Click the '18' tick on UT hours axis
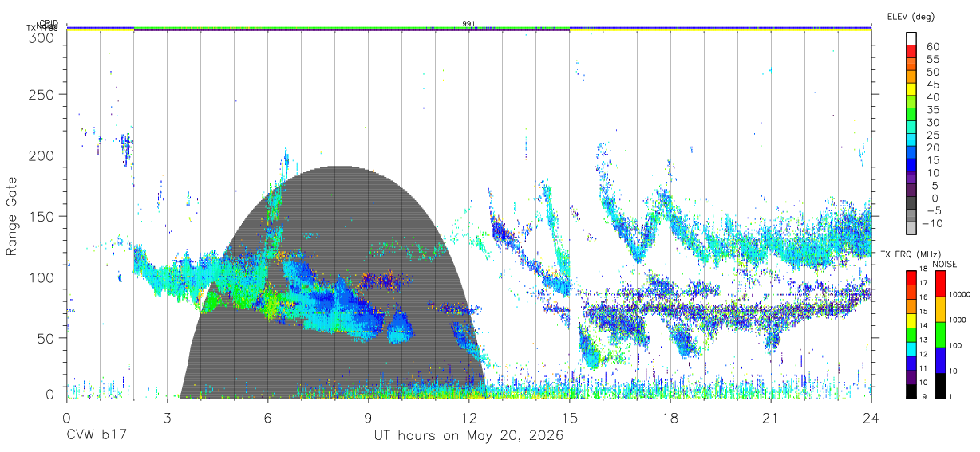The width and height of the screenshot is (980, 452). coord(670,417)
